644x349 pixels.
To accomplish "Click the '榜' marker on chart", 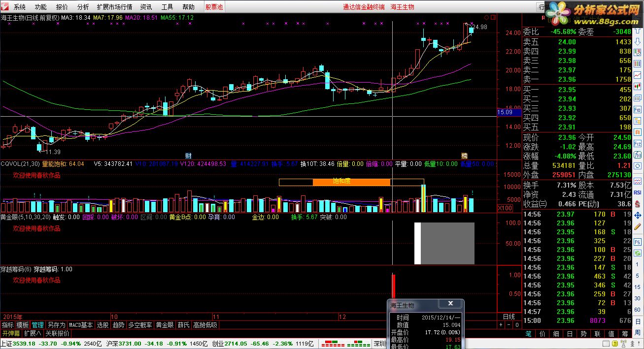I will tap(464, 156).
